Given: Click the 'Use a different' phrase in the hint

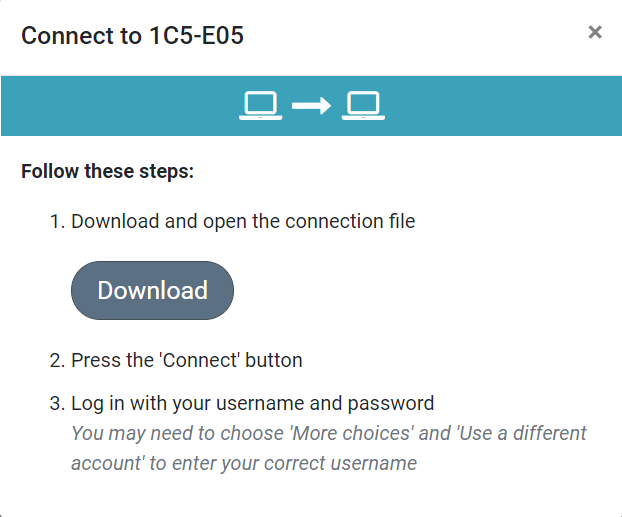Looking at the screenshot, I should click(x=522, y=433).
